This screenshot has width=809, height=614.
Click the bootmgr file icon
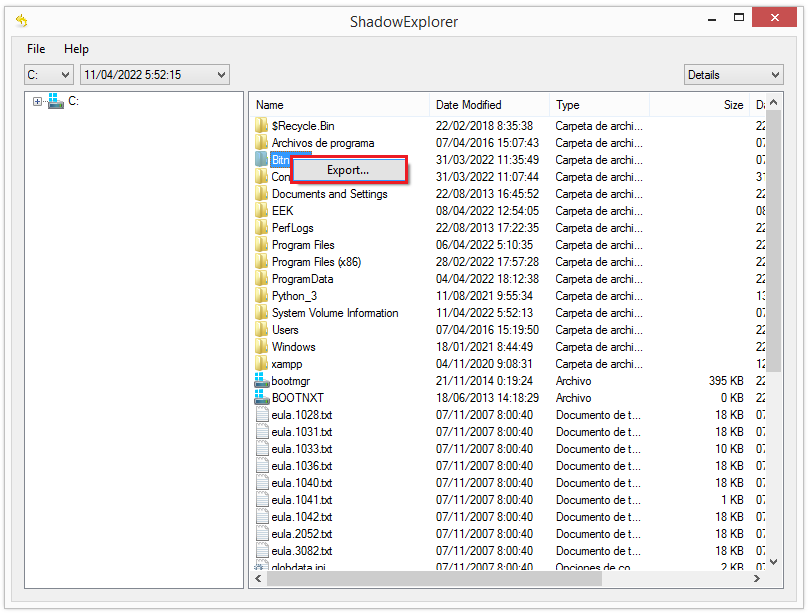point(262,381)
